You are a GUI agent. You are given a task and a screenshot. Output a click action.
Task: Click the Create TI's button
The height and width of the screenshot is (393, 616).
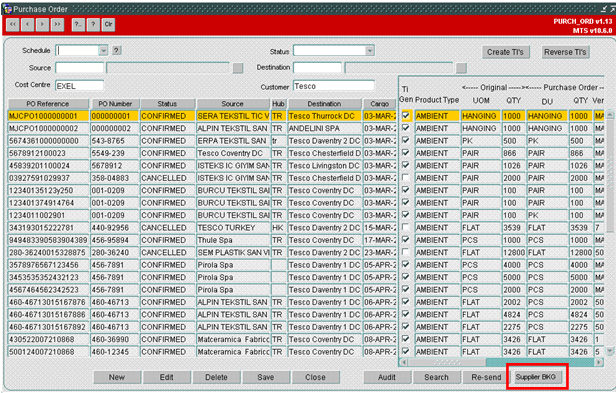pos(506,52)
